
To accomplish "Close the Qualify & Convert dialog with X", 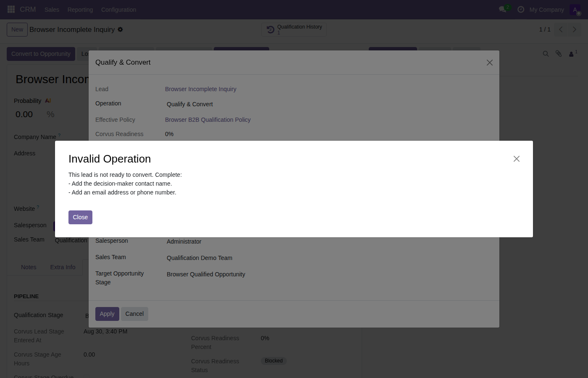I will pyautogui.click(x=490, y=63).
